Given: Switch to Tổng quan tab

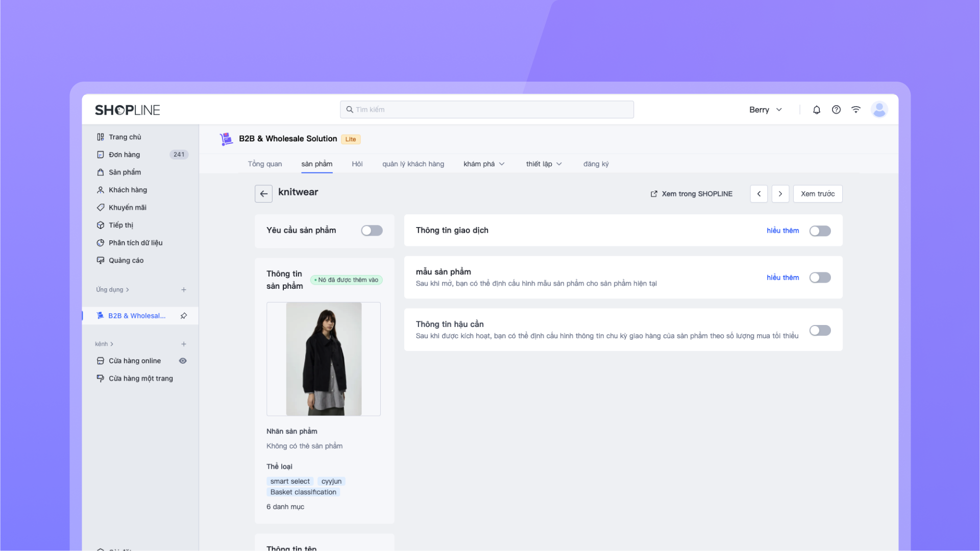Looking at the screenshot, I should tap(265, 164).
